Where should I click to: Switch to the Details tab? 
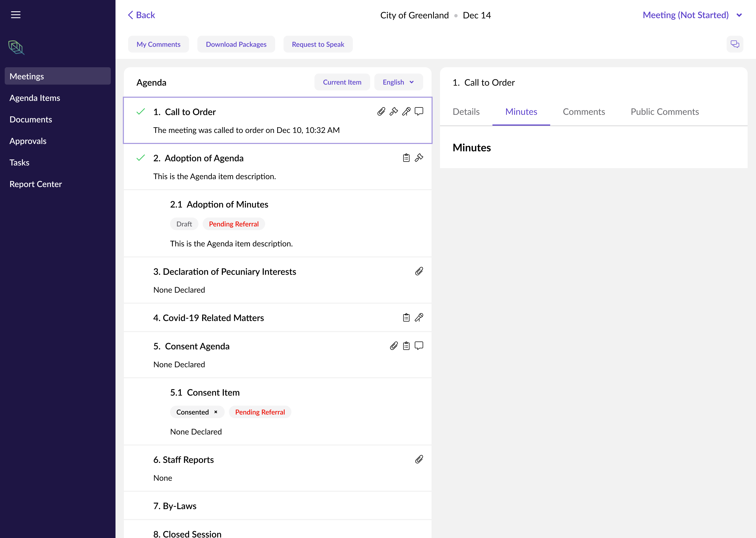tap(466, 112)
